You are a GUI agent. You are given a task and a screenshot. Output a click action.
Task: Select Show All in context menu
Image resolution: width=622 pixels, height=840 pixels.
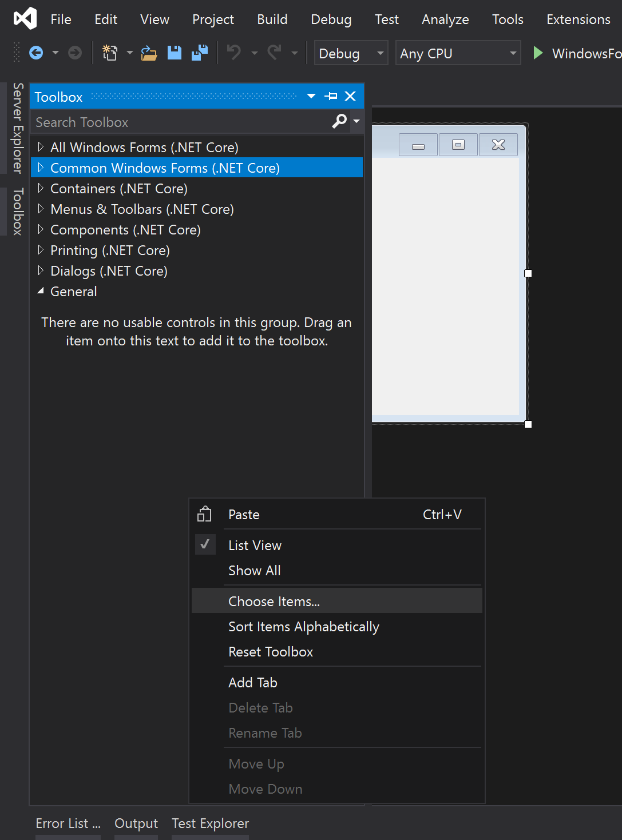[337, 570]
